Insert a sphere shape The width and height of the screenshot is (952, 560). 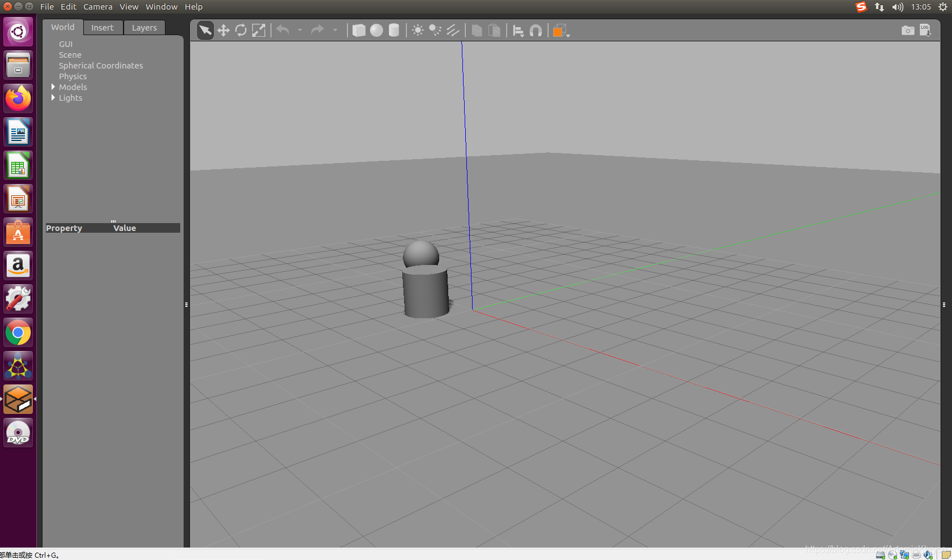point(376,30)
